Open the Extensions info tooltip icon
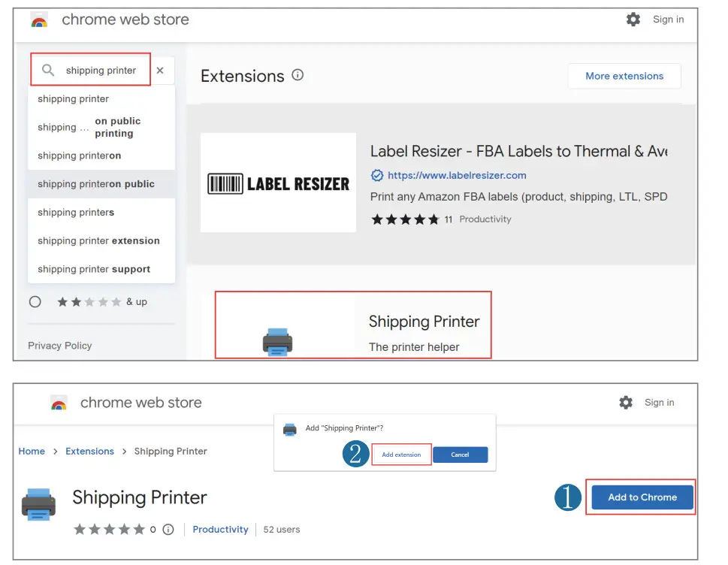Screen dimensions: 728x565 point(297,74)
